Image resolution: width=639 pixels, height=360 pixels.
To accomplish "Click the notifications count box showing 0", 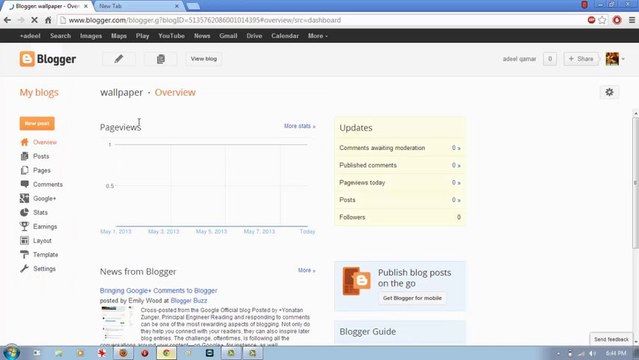I will pos(550,59).
